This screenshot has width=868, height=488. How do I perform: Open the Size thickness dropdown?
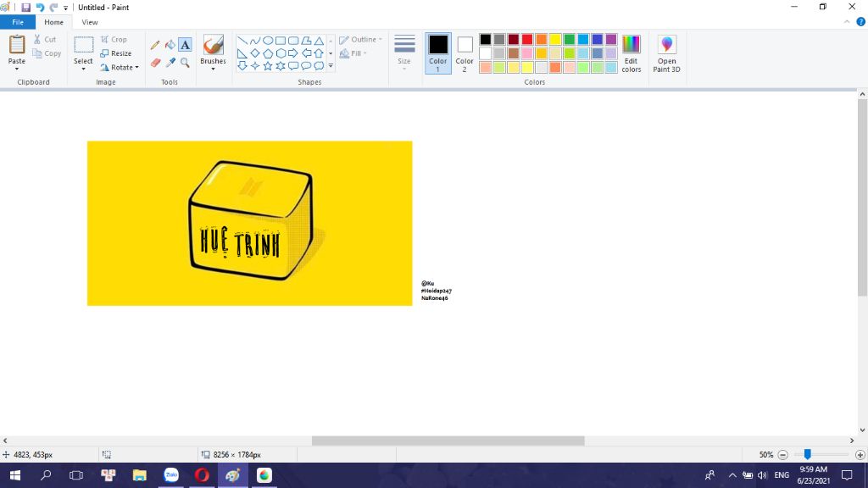click(404, 53)
